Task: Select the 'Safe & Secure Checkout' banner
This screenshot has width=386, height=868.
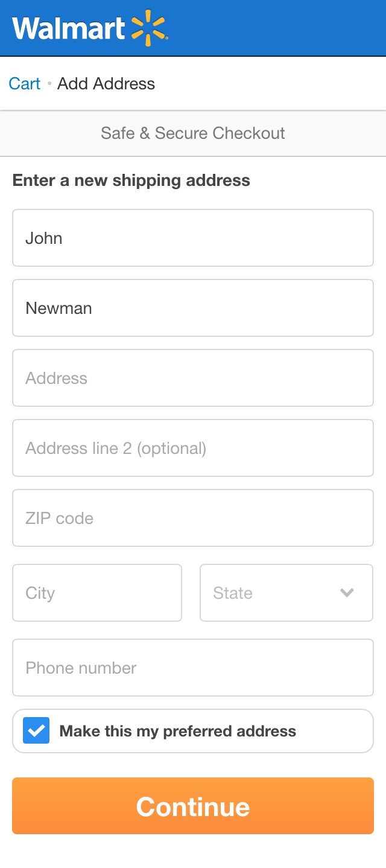Action: (x=193, y=133)
